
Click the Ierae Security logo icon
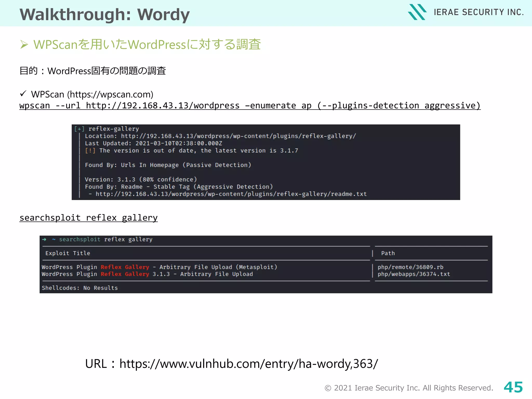click(417, 12)
